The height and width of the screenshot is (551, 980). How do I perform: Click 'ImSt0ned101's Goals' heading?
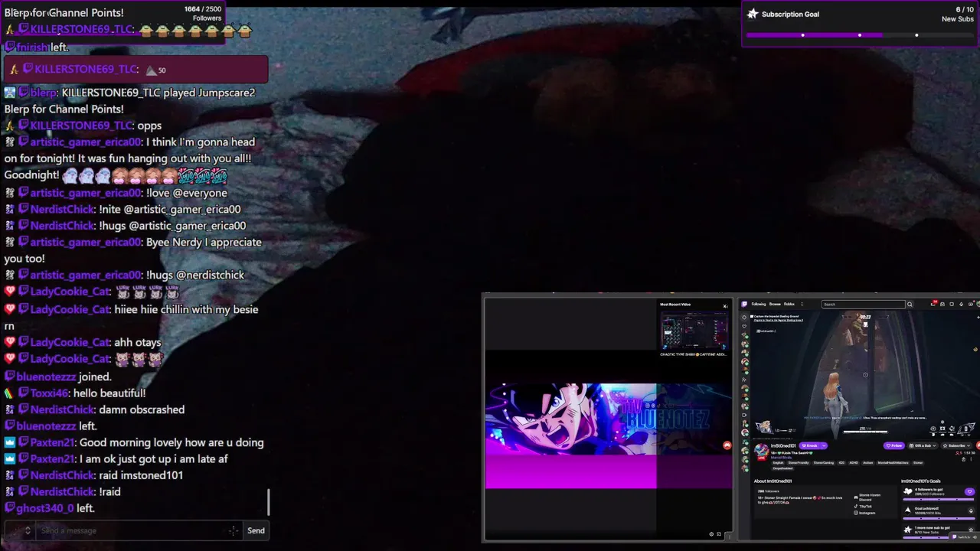920,481
